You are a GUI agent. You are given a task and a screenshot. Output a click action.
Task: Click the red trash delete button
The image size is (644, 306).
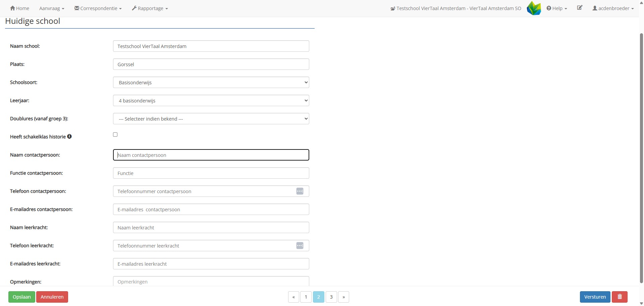[620, 297]
